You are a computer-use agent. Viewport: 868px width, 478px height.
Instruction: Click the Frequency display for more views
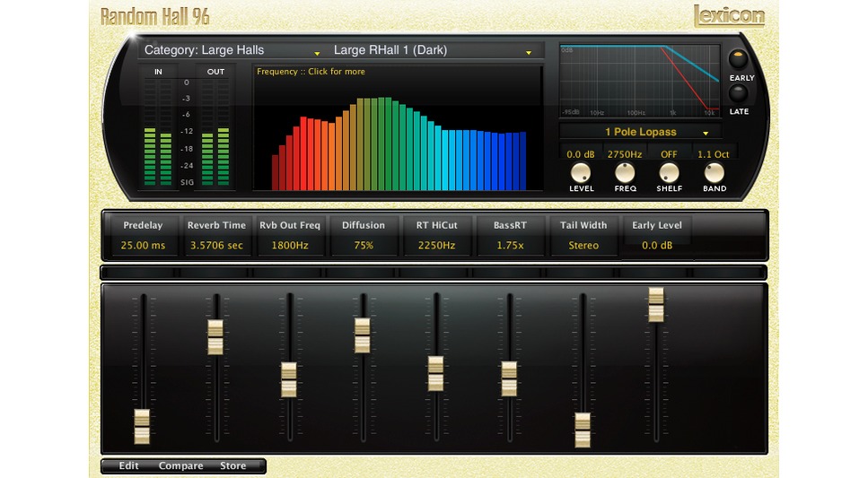(x=398, y=128)
